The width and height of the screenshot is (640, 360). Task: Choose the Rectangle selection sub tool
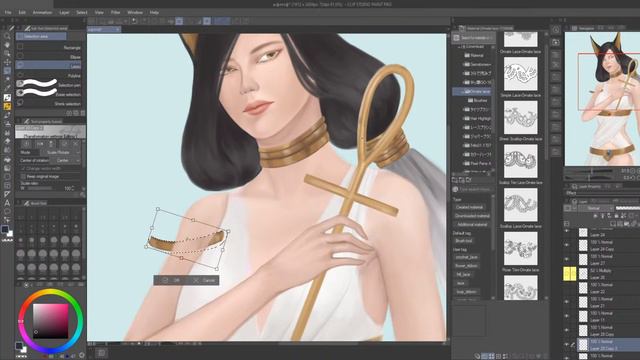pyautogui.click(x=49, y=47)
